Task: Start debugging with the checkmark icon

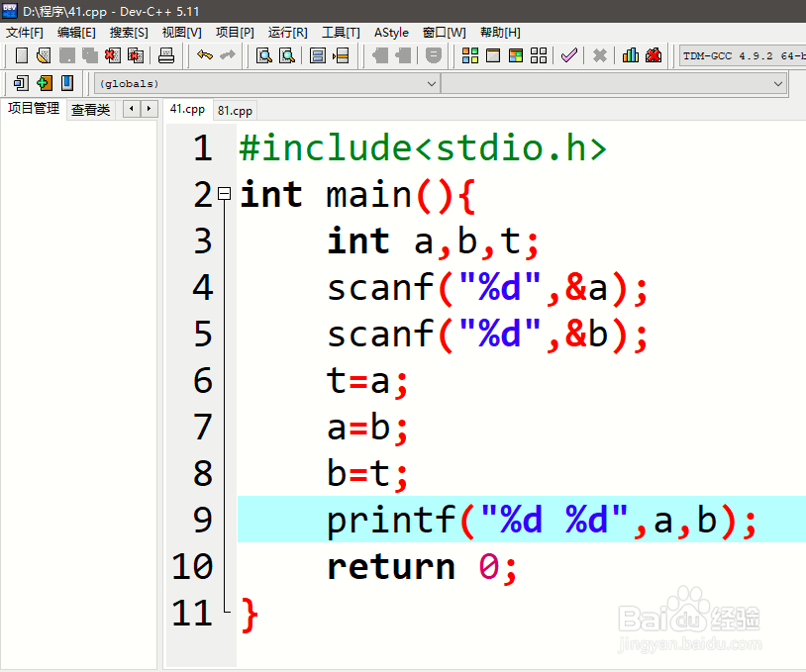Action: 569,55
